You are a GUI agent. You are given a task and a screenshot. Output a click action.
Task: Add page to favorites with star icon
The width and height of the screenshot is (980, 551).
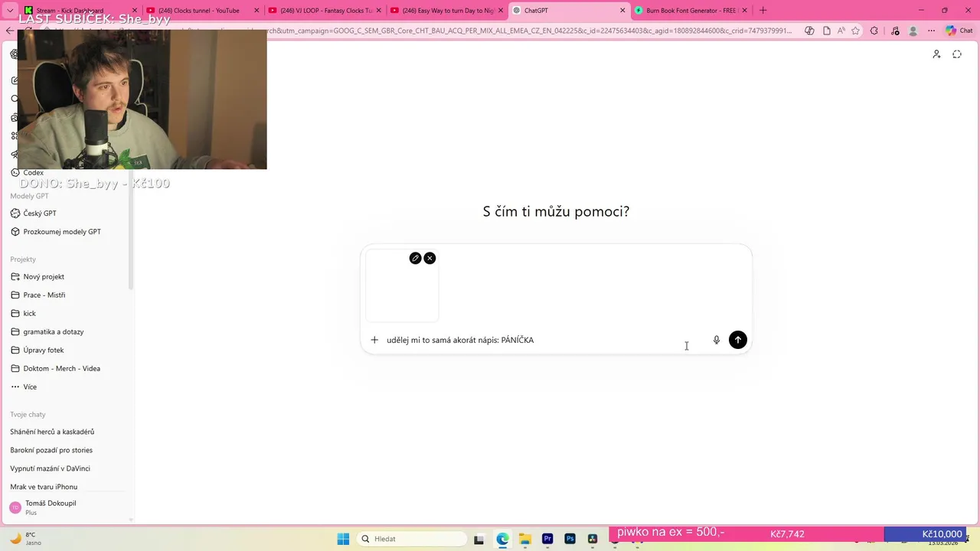pos(855,31)
